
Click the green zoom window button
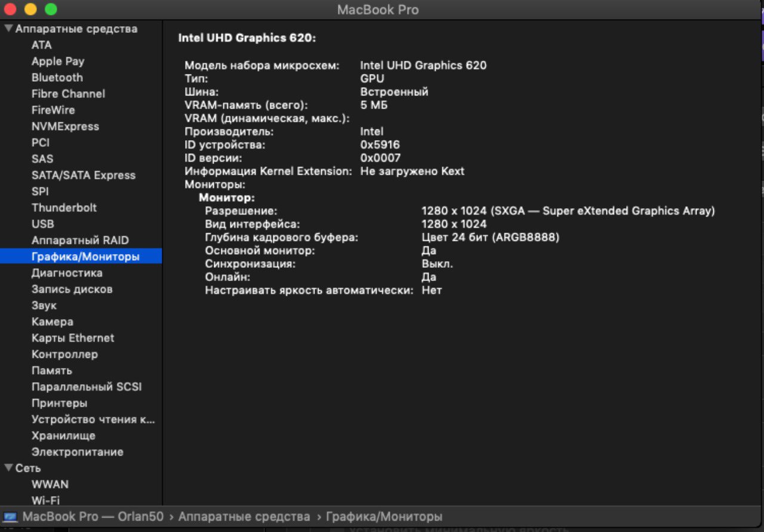point(51,9)
